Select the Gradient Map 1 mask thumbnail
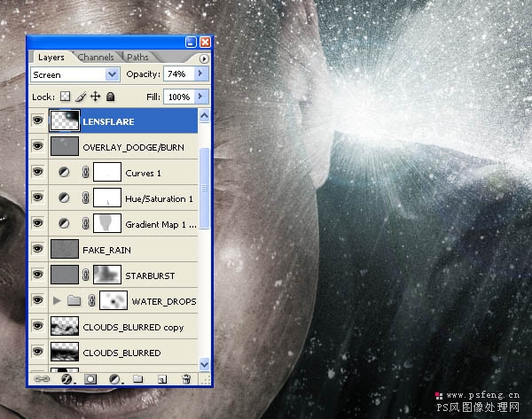This screenshot has height=419, width=532. point(107,223)
